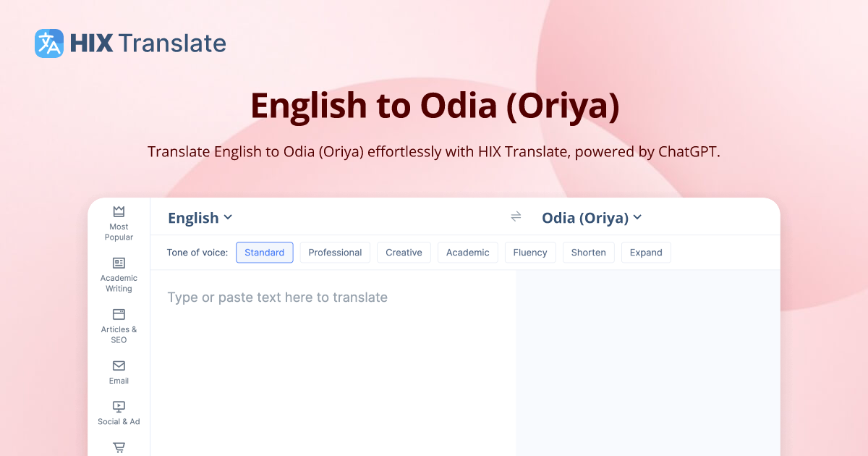Click the HIX Translate wordmark link
868x456 pixels.
(x=148, y=43)
